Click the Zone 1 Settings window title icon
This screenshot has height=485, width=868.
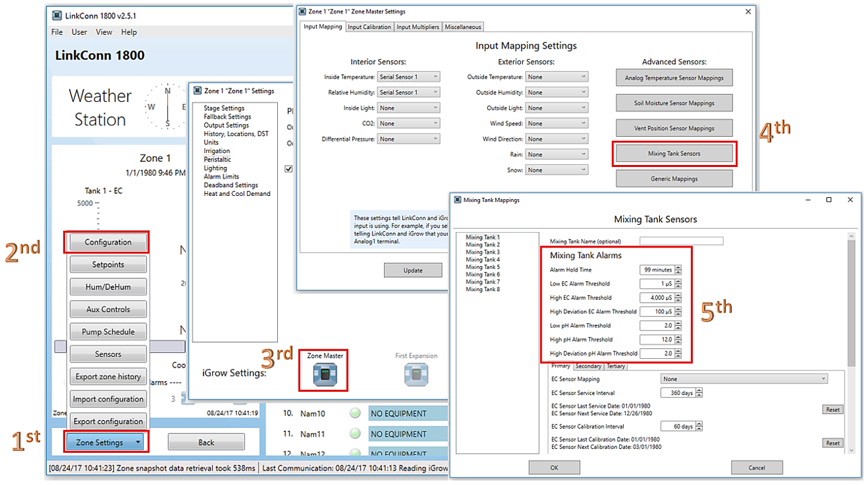coord(197,91)
